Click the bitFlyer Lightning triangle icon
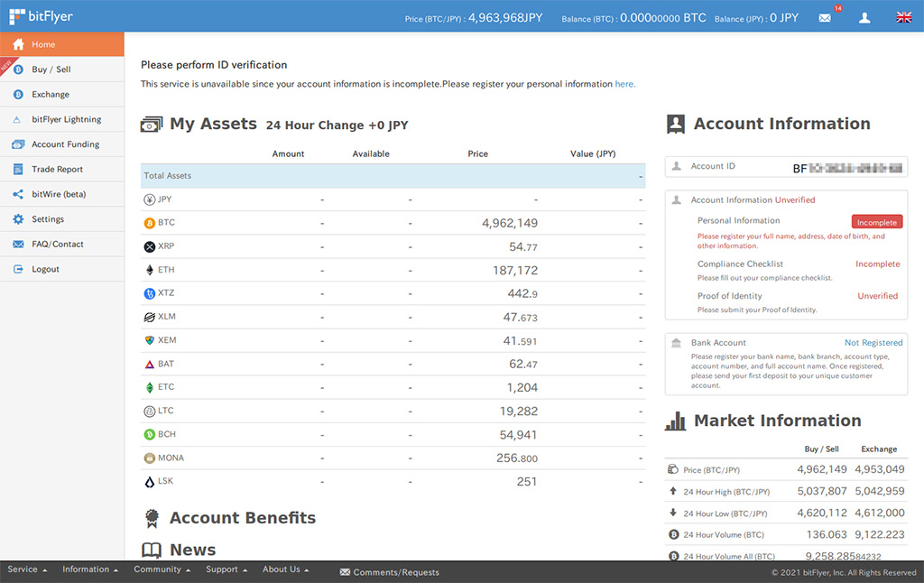This screenshot has height=583, width=924. [x=17, y=120]
